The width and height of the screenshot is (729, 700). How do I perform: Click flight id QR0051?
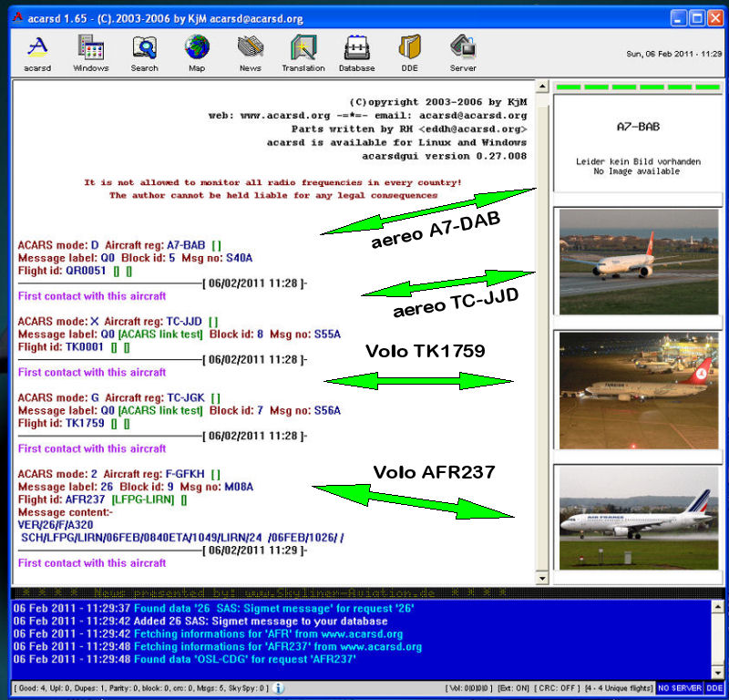click(x=86, y=271)
